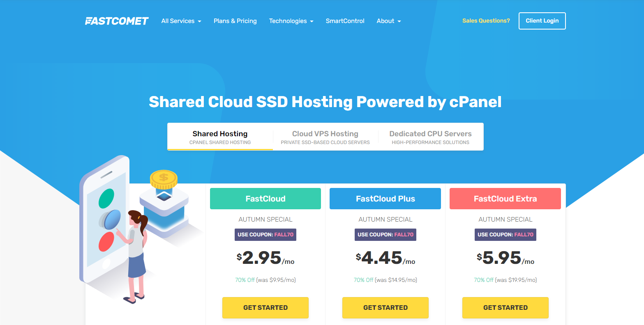Image resolution: width=644 pixels, height=325 pixels.
Task: Click the gold dollar coin illustration
Action: pos(164,178)
